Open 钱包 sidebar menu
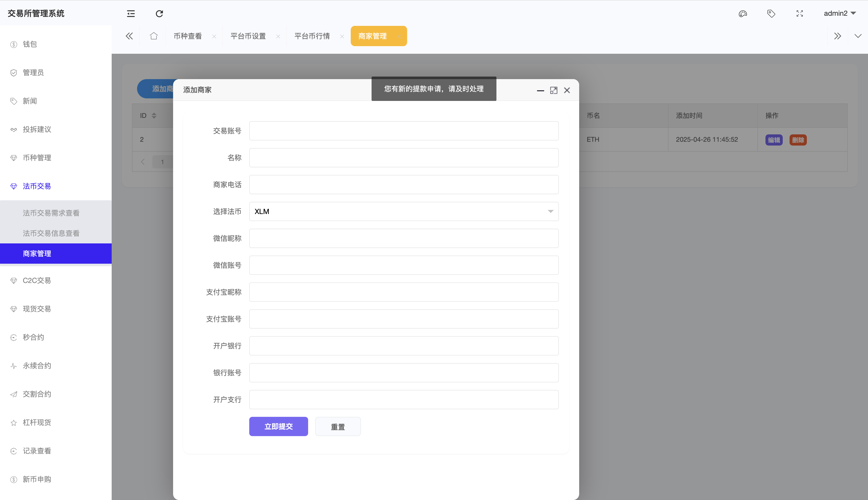The width and height of the screenshot is (868, 500). [56, 44]
